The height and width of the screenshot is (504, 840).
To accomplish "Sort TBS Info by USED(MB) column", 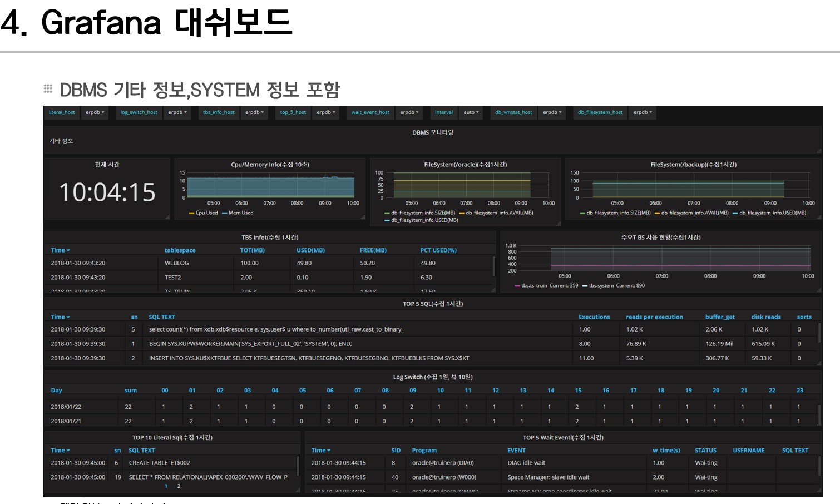I will (310, 250).
